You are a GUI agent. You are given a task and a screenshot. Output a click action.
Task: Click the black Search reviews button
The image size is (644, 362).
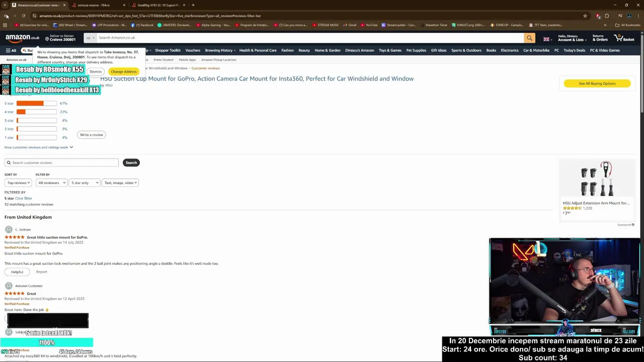(x=131, y=162)
